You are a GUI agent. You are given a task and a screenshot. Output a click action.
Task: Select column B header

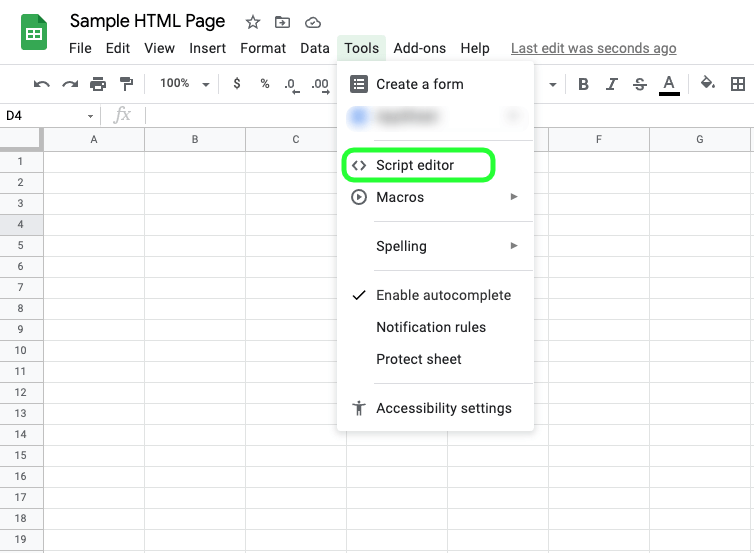[x=195, y=139]
